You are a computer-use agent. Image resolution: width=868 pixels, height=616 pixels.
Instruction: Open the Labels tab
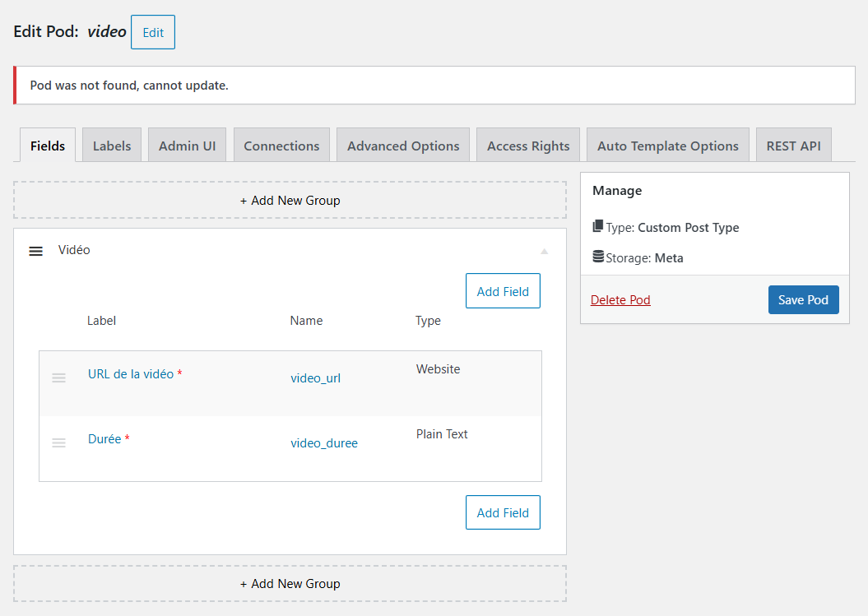tap(112, 146)
